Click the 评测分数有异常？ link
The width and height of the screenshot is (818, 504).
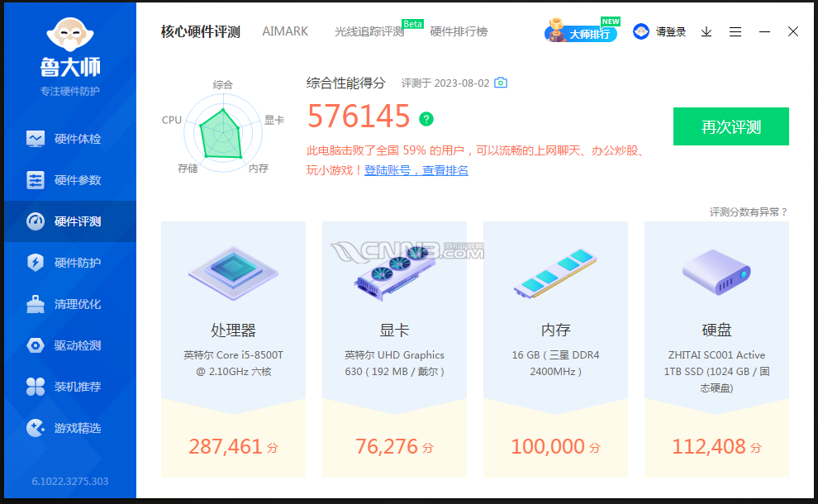749,212
